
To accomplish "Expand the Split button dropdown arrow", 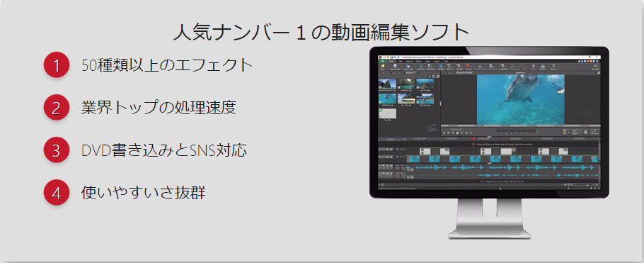I will coord(568,133).
